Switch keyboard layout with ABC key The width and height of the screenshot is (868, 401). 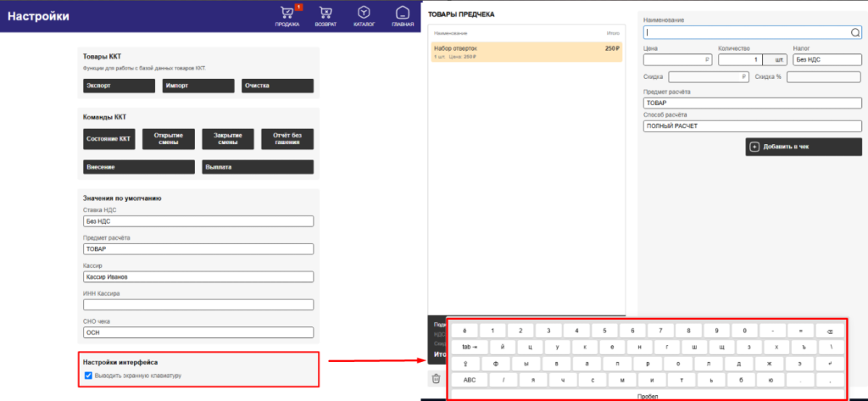470,380
